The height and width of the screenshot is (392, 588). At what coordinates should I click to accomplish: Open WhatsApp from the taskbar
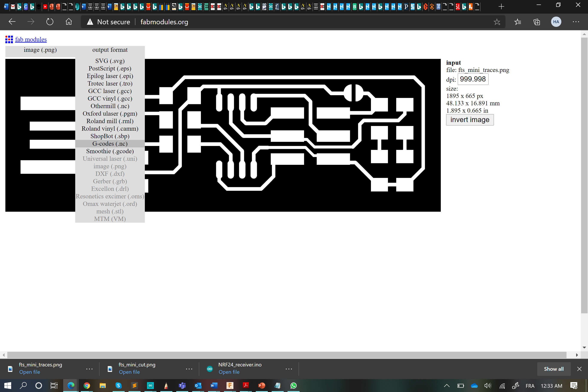point(294,386)
